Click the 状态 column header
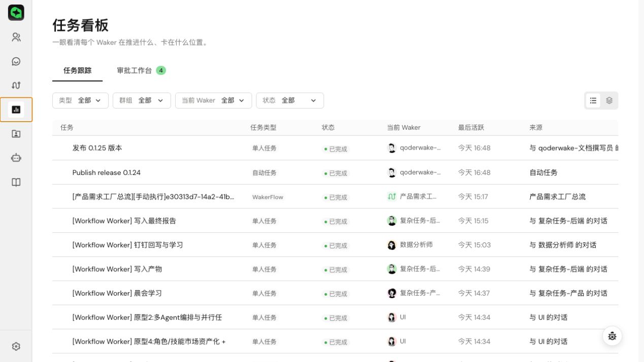The image size is (644, 362). pyautogui.click(x=328, y=128)
